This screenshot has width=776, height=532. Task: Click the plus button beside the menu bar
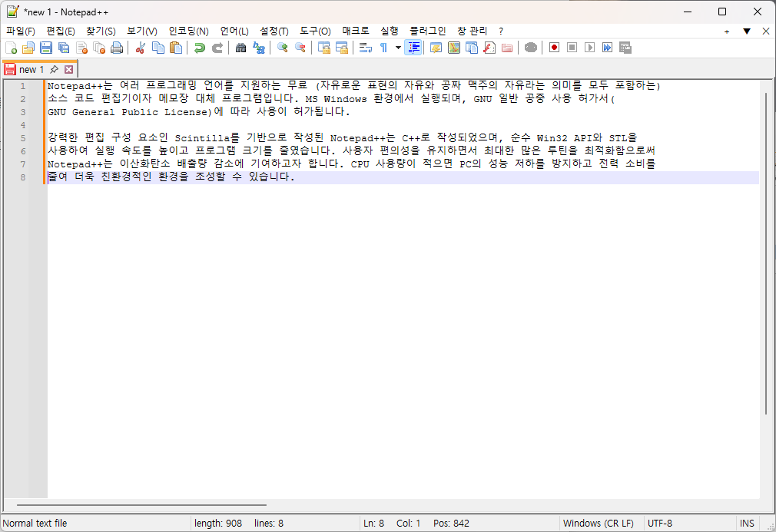727,31
